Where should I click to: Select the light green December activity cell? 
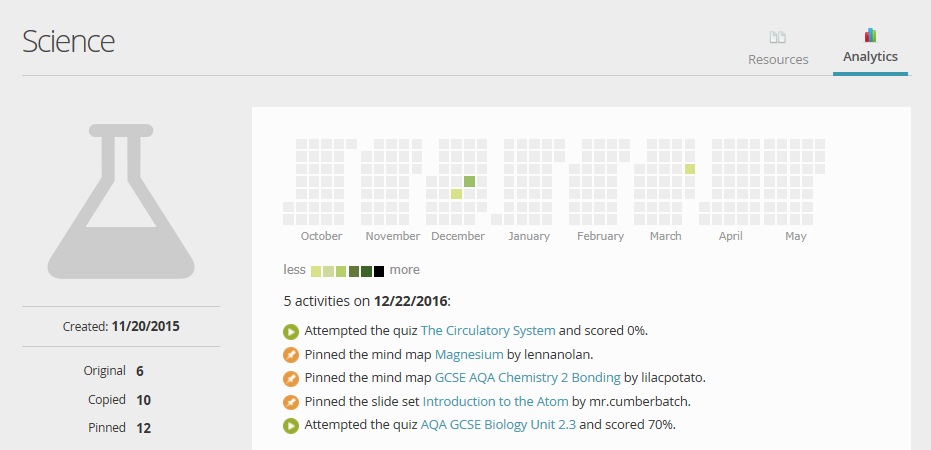pyautogui.click(x=457, y=194)
